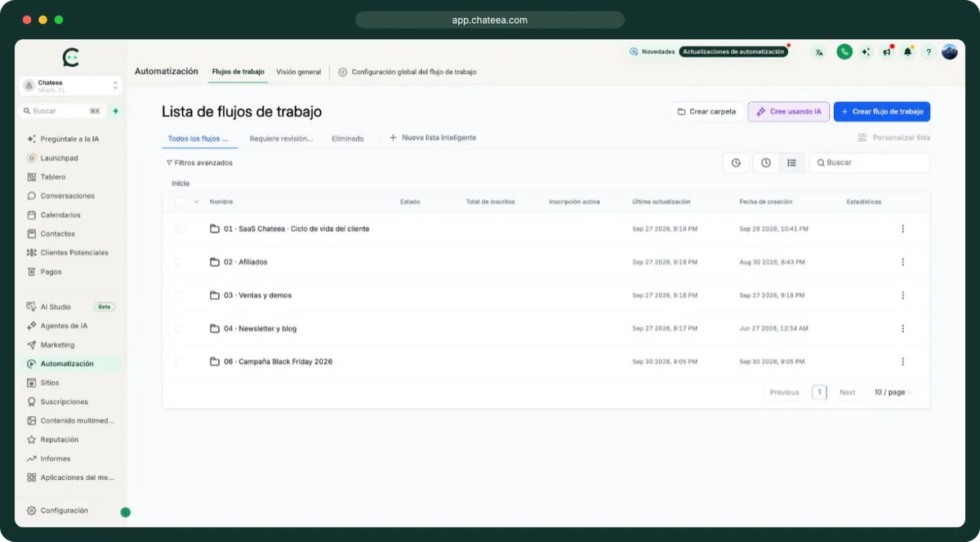Check the box for 06 · Campaña Black Friday
Image resolution: width=980 pixels, height=542 pixels.
(x=180, y=361)
